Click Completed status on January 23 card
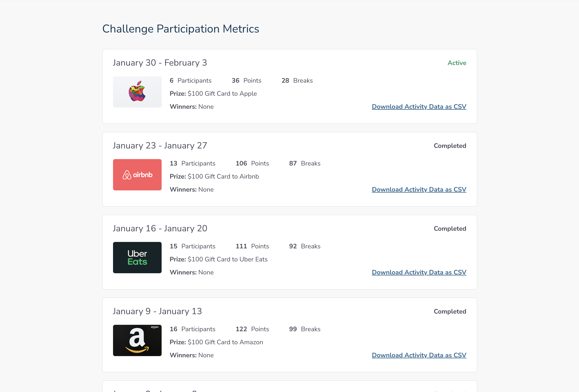 [x=450, y=146]
